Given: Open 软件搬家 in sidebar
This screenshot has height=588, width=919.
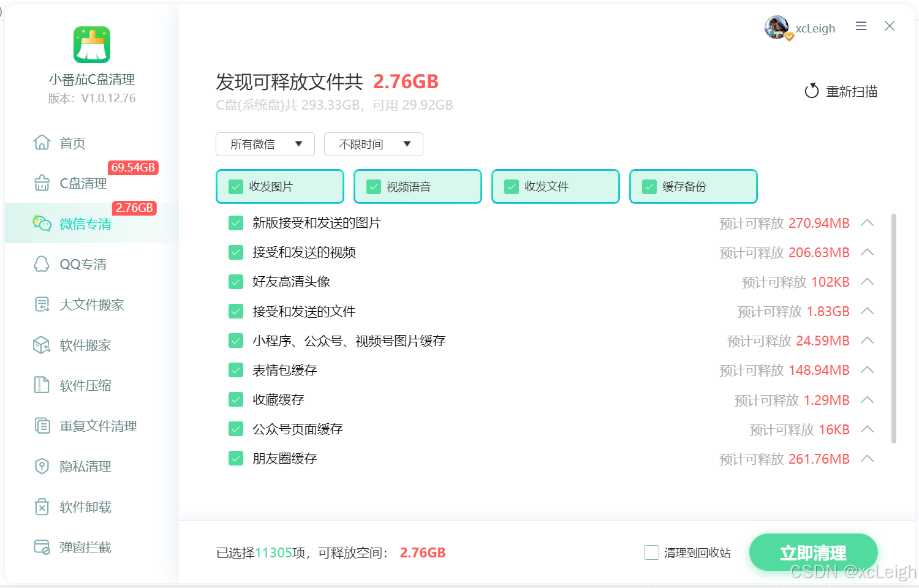Looking at the screenshot, I should pyautogui.click(x=92, y=345).
